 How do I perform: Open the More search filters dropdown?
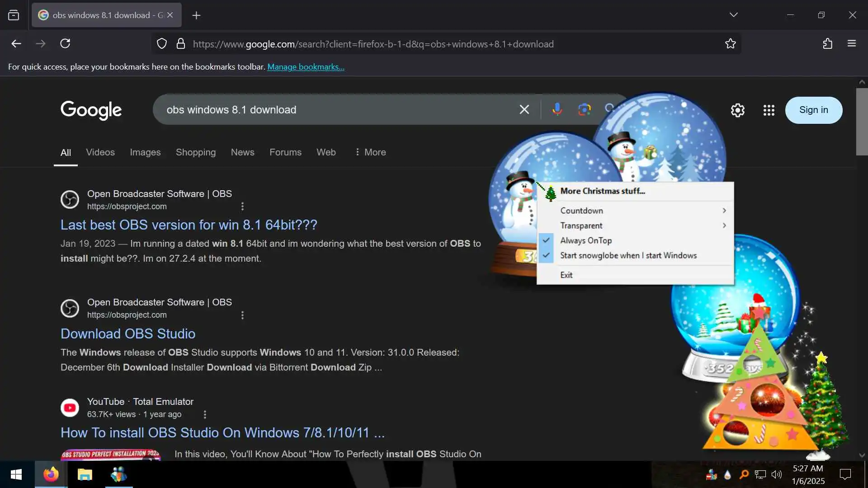tap(370, 152)
